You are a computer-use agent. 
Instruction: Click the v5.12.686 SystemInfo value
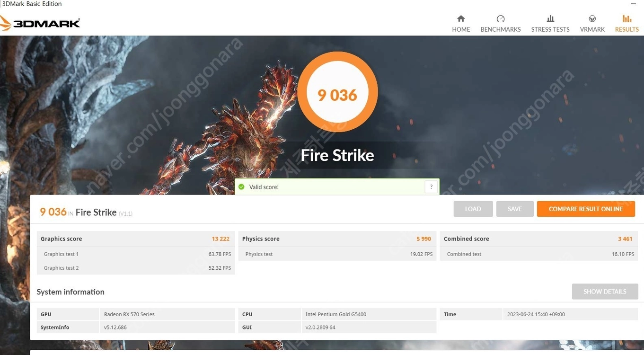115,328
